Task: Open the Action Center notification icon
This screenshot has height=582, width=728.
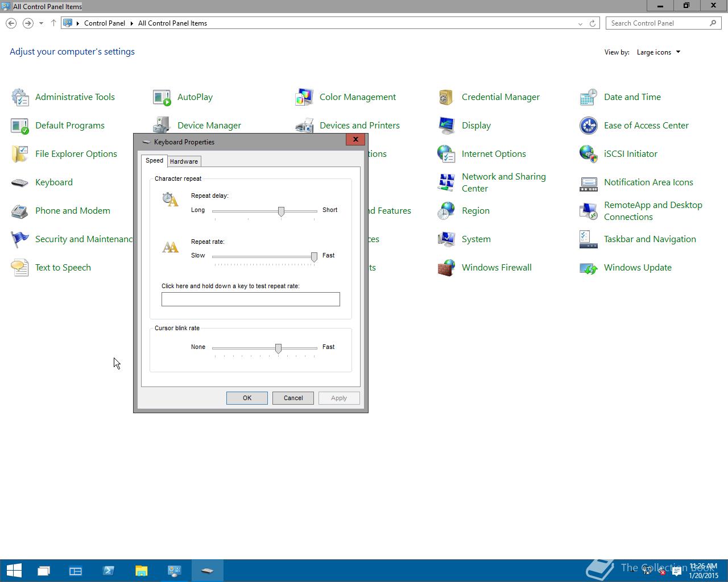Action: coord(676,572)
